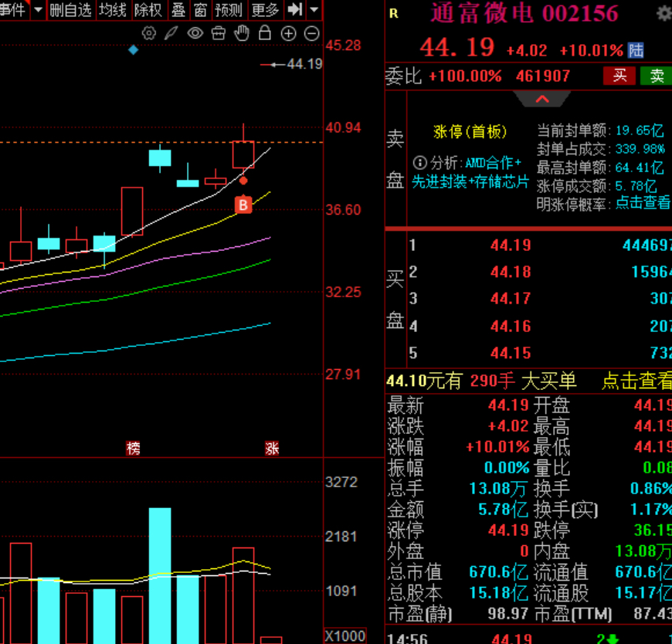Click the 金额 5.78亿 value
Image resolution: width=672 pixels, height=644 pixels.
coord(503,509)
